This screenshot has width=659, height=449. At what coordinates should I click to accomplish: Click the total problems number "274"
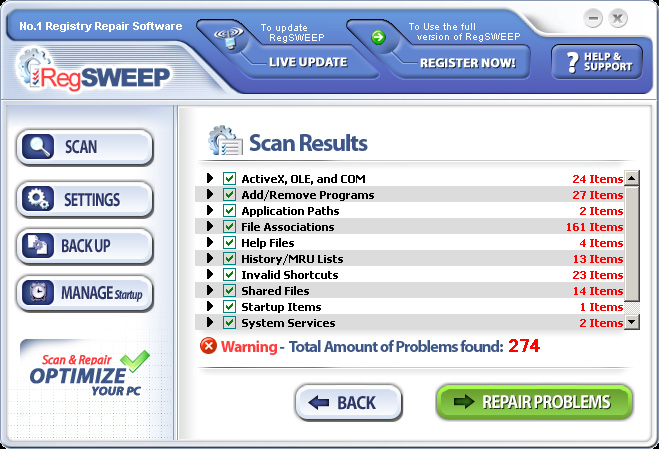(524, 346)
